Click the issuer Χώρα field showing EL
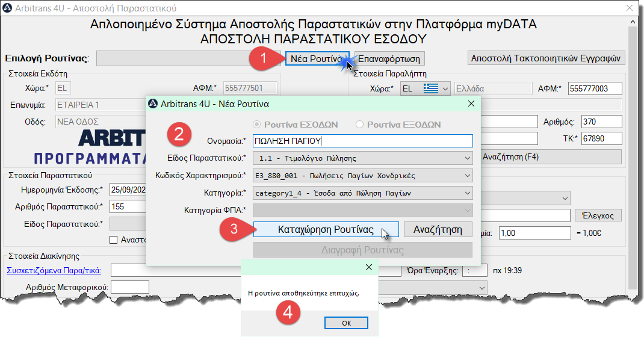The width and height of the screenshot is (644, 337). coord(63,88)
